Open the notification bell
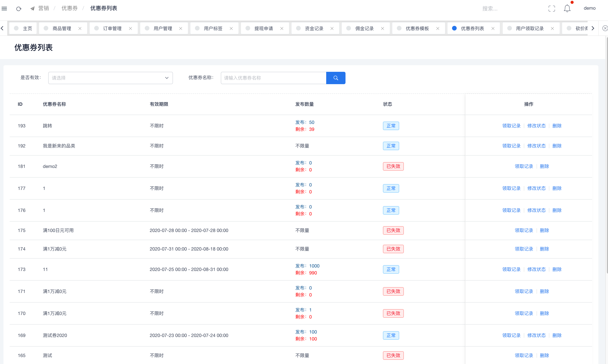The width and height of the screenshot is (608, 364). (x=567, y=8)
